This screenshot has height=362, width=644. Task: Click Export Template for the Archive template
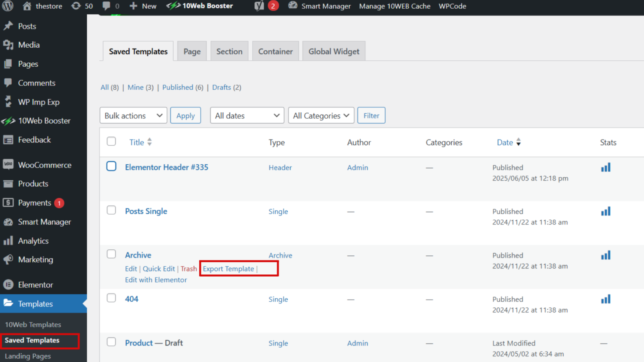(x=228, y=268)
